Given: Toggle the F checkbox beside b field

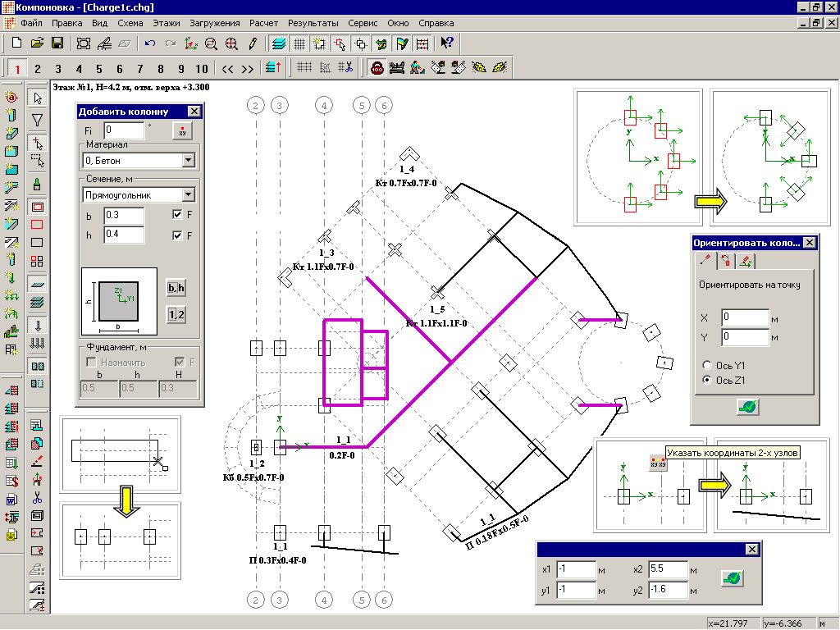Looking at the screenshot, I should (178, 215).
